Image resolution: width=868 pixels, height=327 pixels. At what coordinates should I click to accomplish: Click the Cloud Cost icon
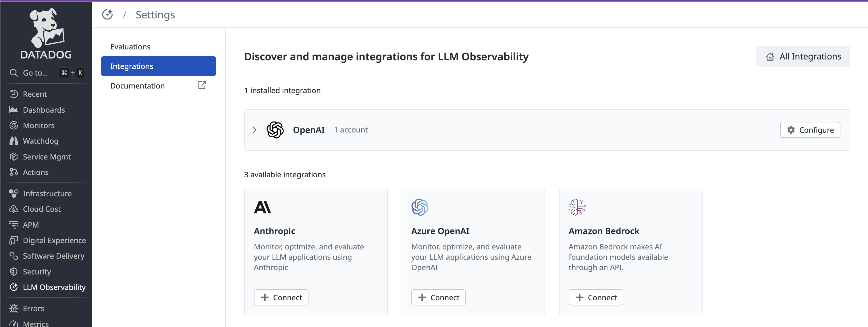pyautogui.click(x=13, y=209)
